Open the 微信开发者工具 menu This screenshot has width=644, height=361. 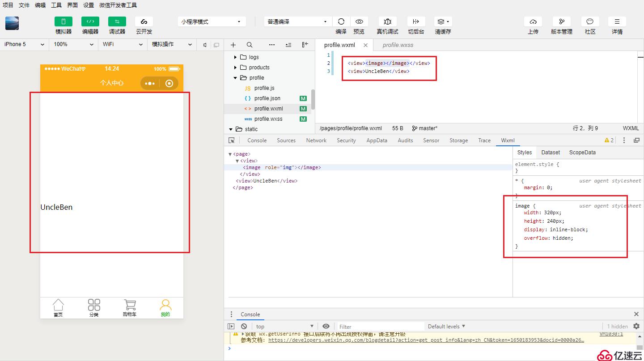[x=118, y=5]
